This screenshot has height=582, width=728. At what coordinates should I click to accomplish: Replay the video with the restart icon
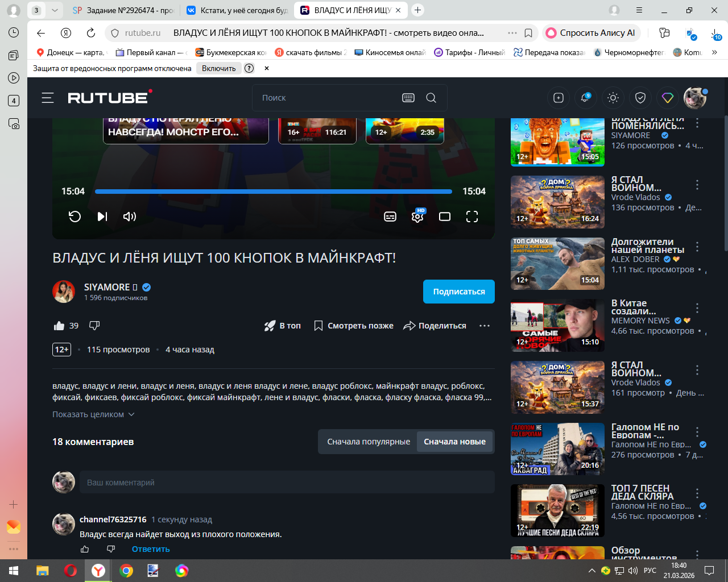coord(75,217)
